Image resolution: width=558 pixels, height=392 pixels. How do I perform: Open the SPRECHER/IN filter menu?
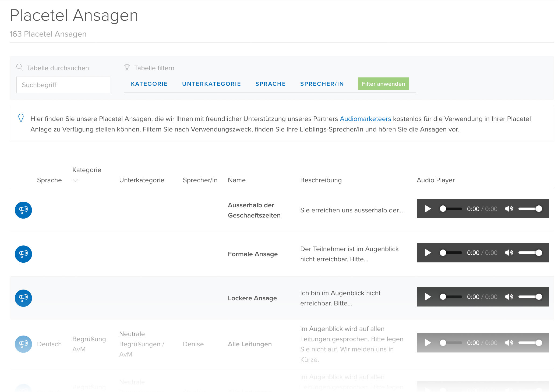tap(322, 84)
